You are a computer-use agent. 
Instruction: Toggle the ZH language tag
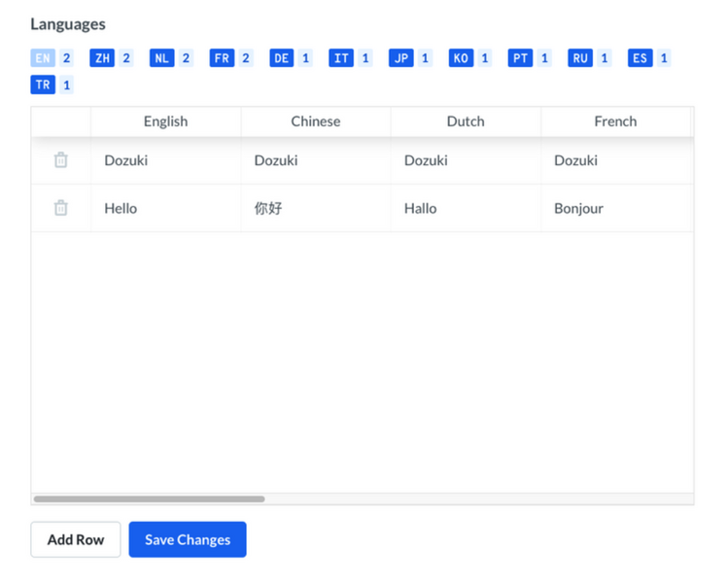click(102, 58)
